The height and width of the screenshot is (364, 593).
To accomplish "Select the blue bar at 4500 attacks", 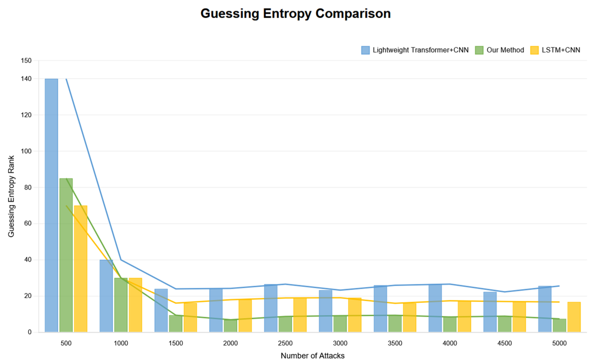I will coord(490,312).
